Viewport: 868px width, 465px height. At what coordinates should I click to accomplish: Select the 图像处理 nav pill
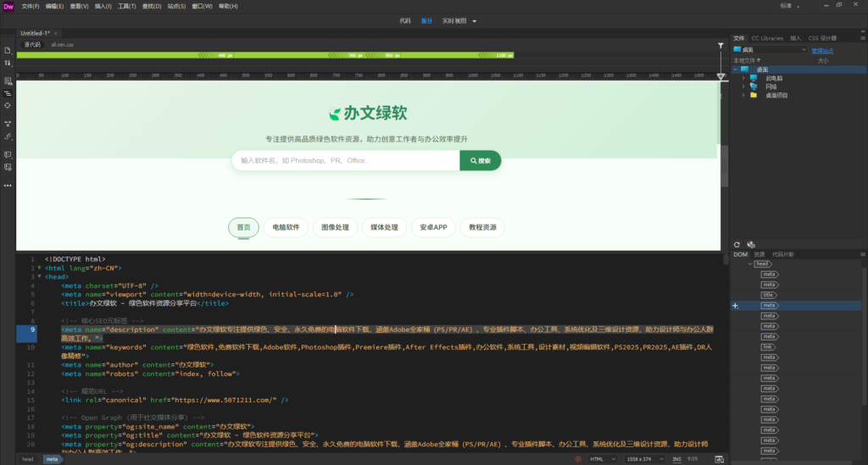pyautogui.click(x=335, y=227)
